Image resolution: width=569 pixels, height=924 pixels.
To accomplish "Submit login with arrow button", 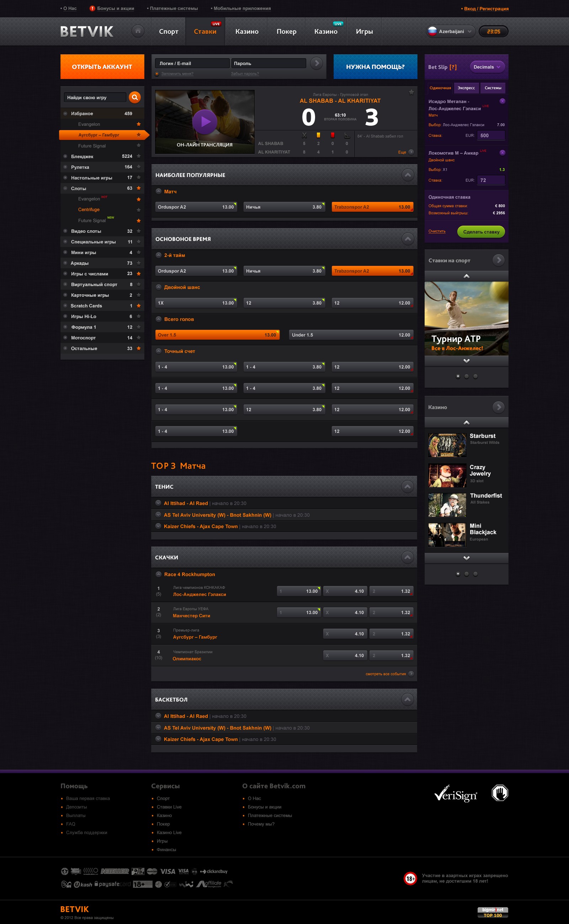I will [x=317, y=63].
